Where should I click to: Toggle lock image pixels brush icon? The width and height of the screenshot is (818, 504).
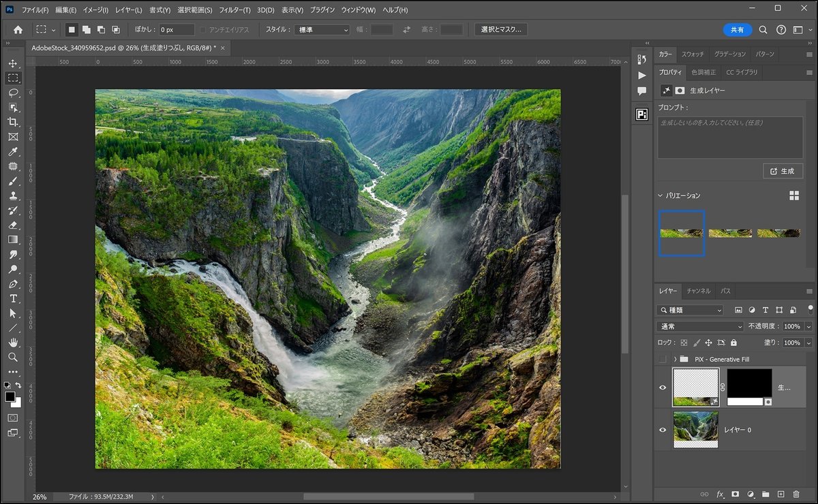(697, 343)
